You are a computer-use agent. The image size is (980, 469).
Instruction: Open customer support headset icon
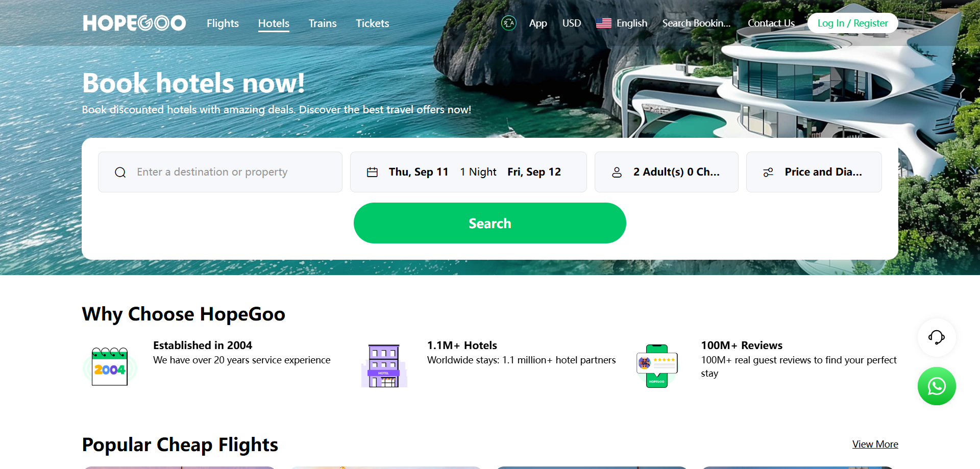click(936, 337)
